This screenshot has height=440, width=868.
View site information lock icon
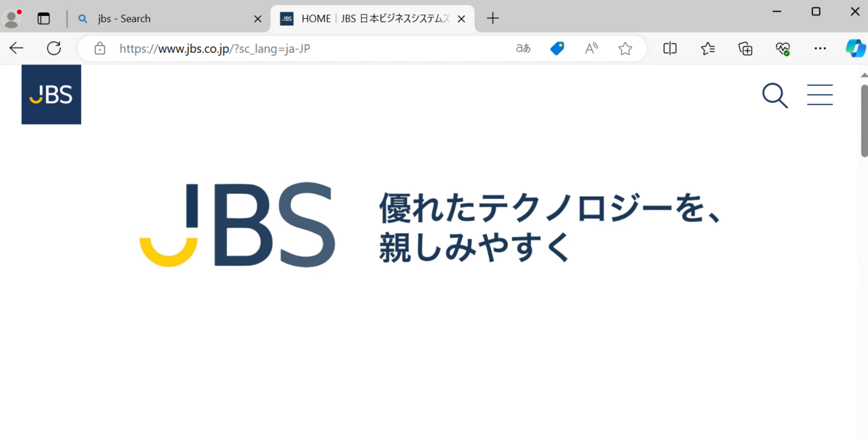pos(100,48)
